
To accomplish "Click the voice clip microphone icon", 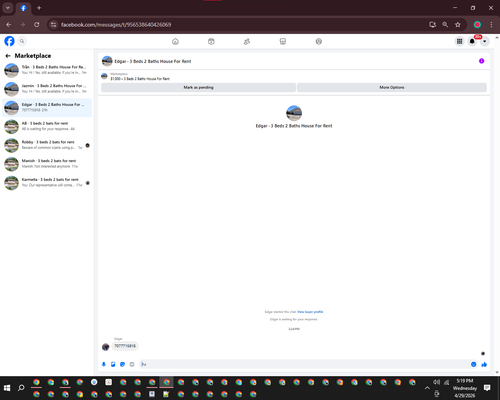I will coord(104,364).
